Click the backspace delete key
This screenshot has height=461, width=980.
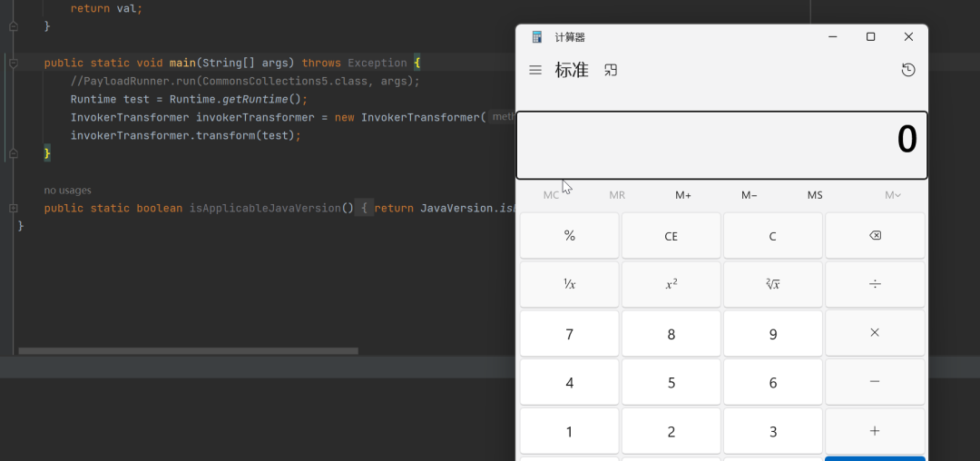click(875, 236)
